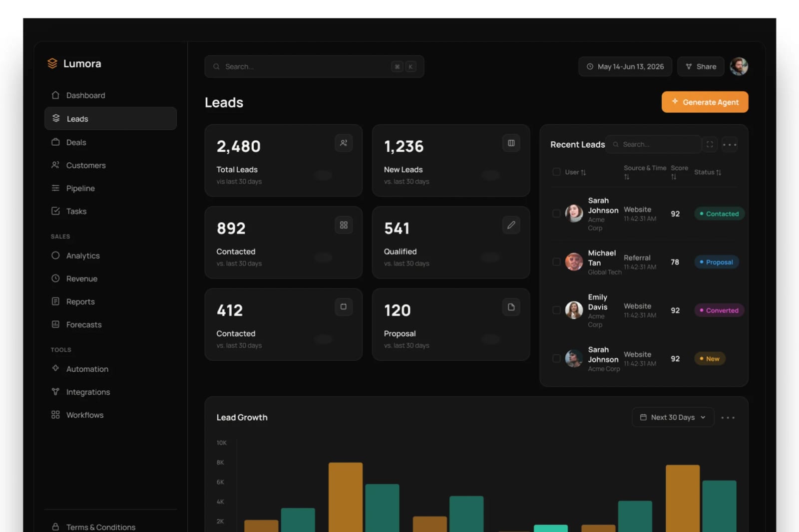
Task: Sort leads by Source & Time
Action: pos(627,177)
